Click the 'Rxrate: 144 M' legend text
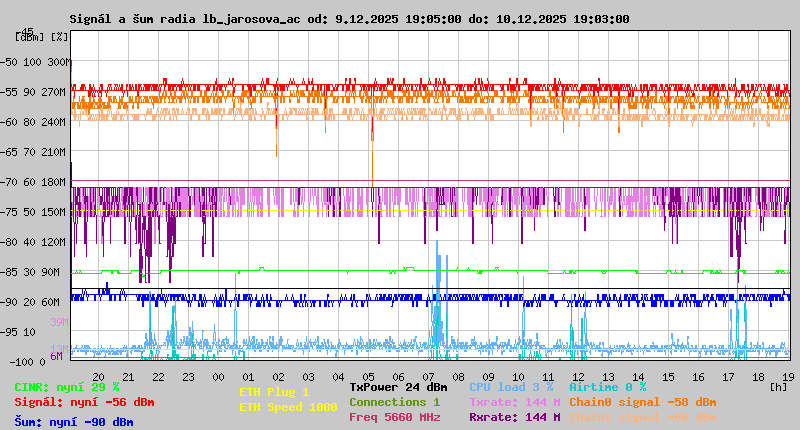Image resolution: width=800 pixels, height=430 pixels. [x=515, y=417]
